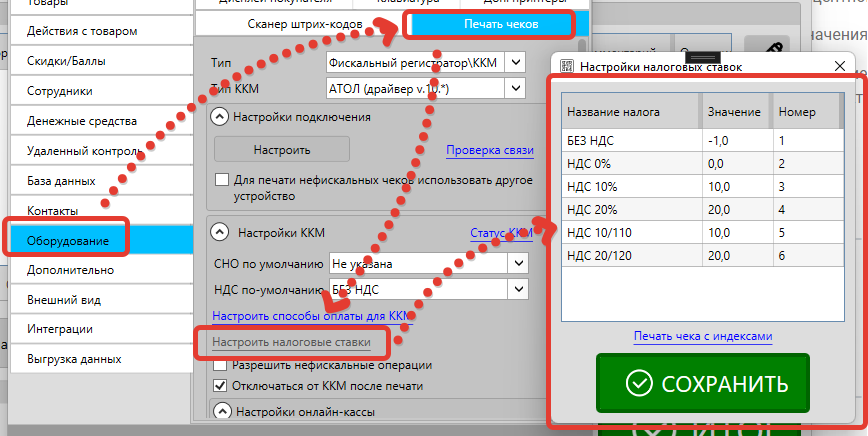Viewport: 868px width, 436px height.
Task: Click Название налога column header
Action: [632, 112]
